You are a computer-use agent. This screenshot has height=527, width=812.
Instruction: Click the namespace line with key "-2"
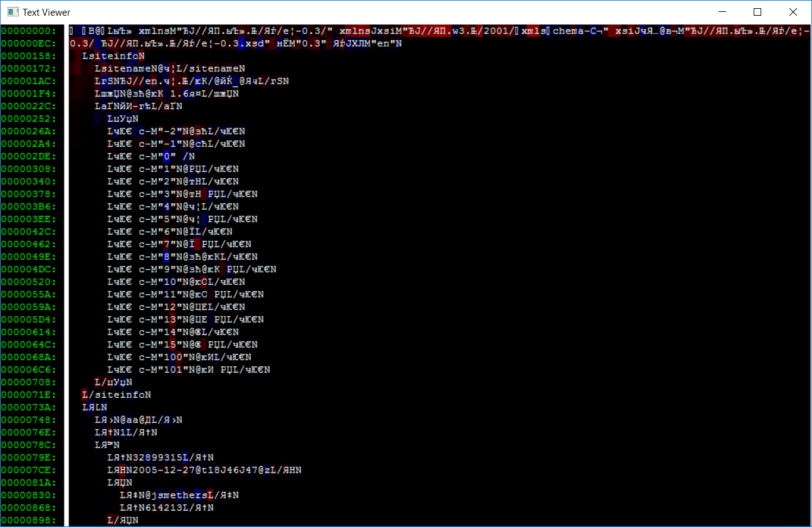(176, 131)
